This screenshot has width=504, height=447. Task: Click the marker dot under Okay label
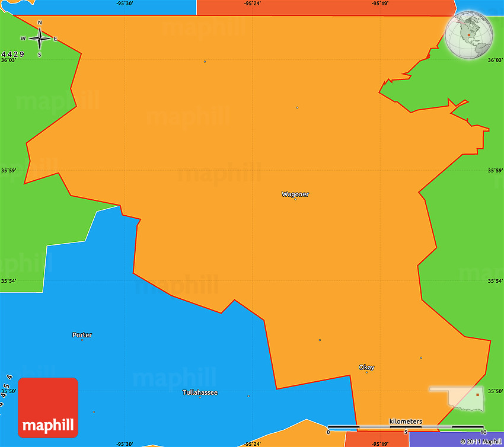tap(366, 372)
